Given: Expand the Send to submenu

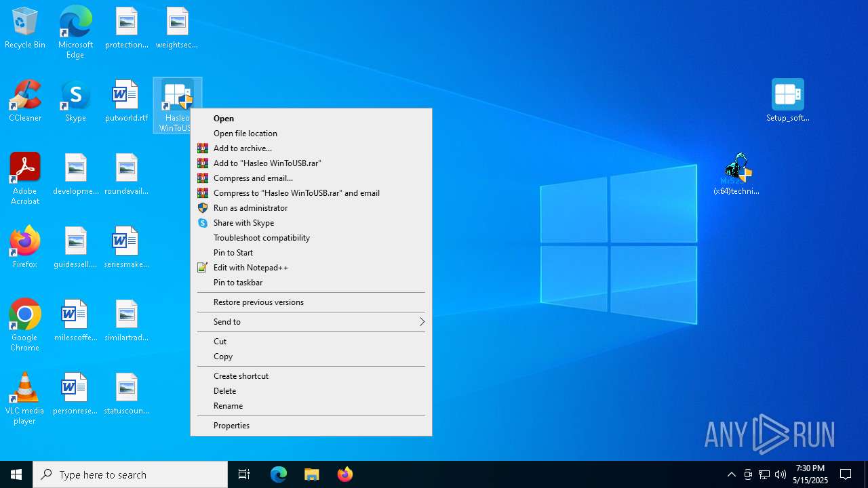Looking at the screenshot, I should click(311, 322).
